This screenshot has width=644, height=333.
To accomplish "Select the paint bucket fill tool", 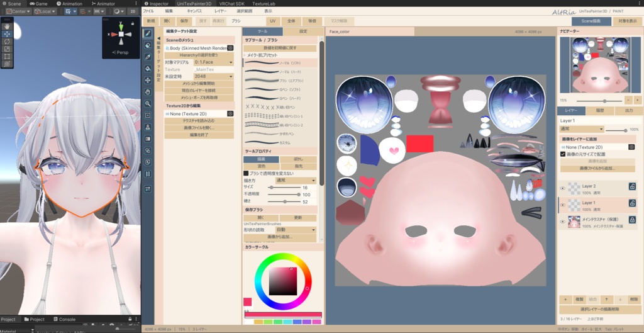I will (x=148, y=69).
